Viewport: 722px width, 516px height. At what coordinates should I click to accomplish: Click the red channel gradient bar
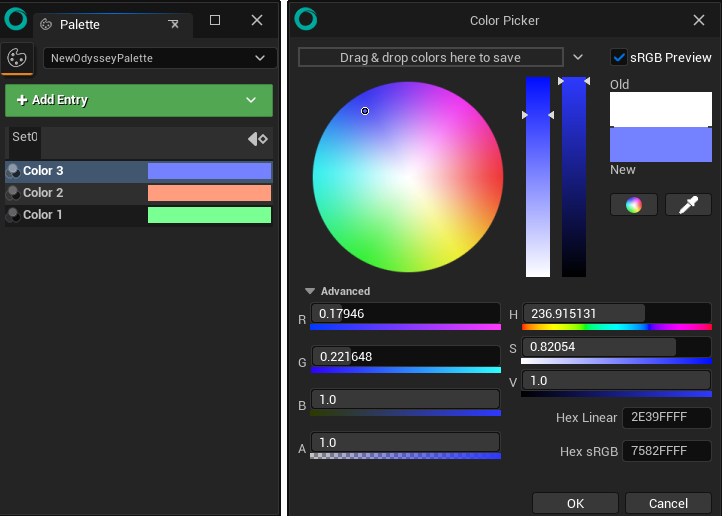click(405, 327)
